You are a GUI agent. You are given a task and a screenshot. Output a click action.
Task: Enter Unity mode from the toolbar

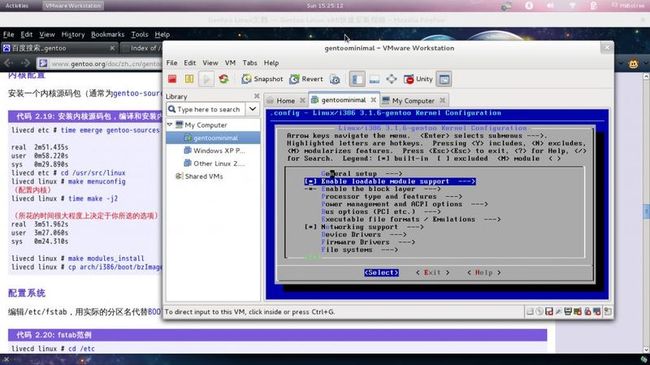point(418,79)
